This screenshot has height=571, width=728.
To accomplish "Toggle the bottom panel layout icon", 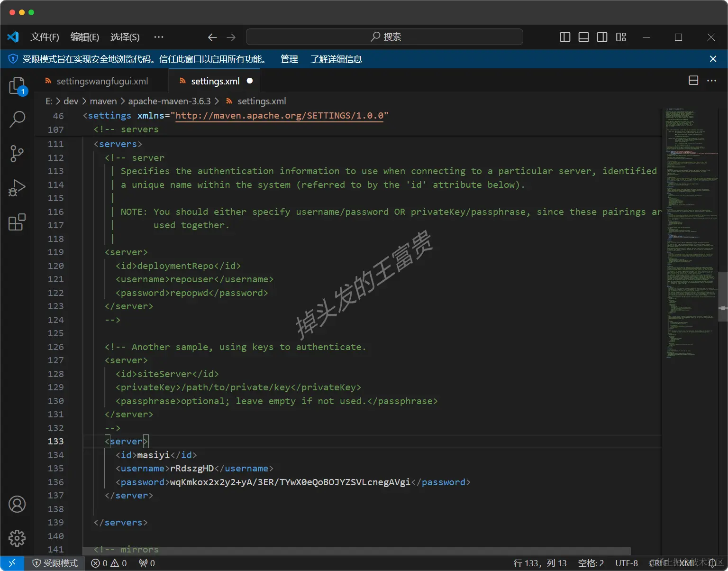I will point(583,37).
